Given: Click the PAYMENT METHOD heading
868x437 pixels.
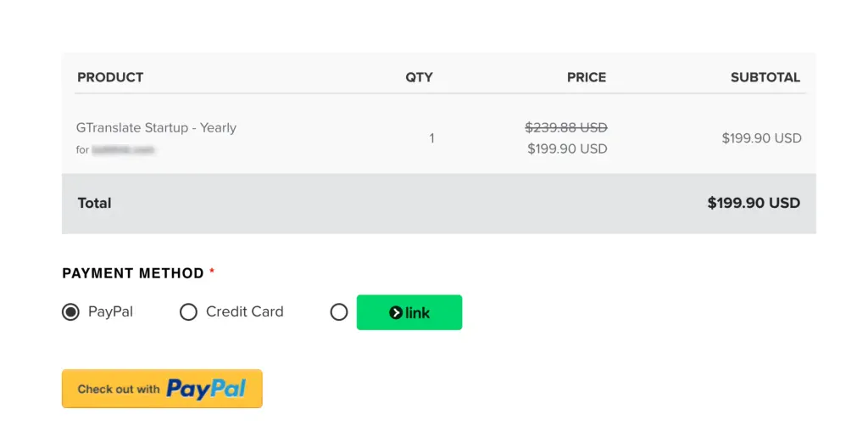Looking at the screenshot, I should pyautogui.click(x=133, y=273).
